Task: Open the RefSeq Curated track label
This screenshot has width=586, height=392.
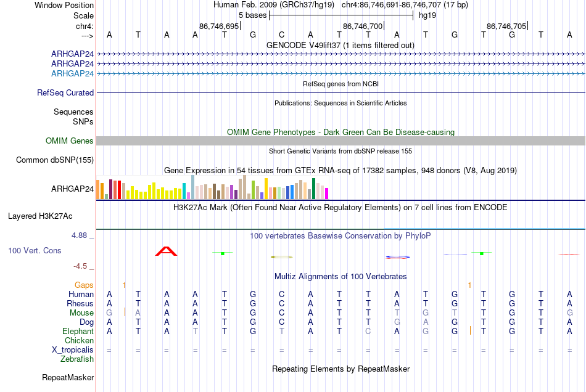Action: [x=65, y=92]
